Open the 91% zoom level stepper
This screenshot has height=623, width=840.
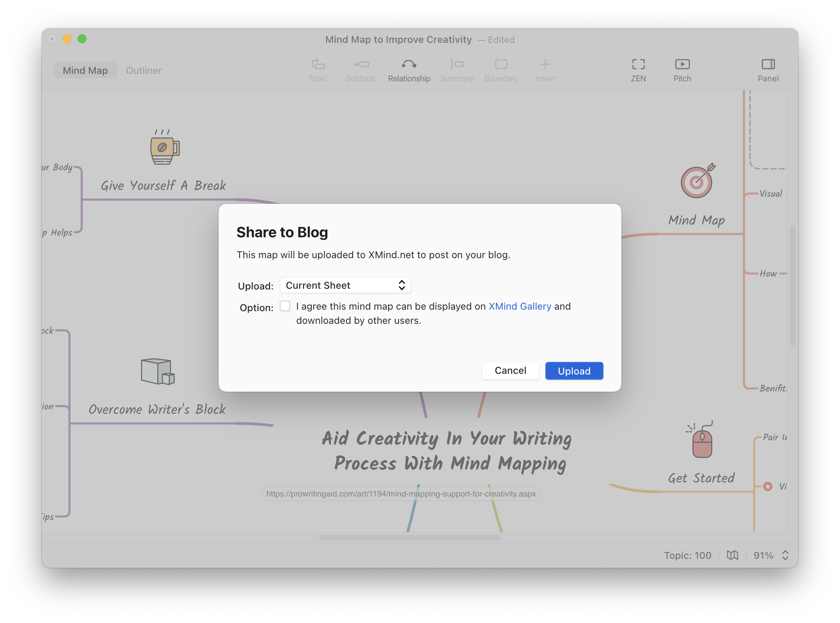785,555
